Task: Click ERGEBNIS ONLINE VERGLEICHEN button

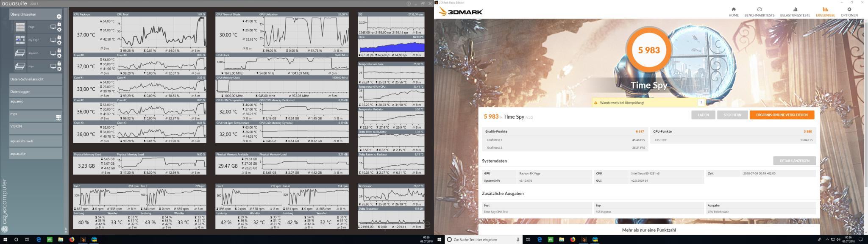Action: click(782, 115)
